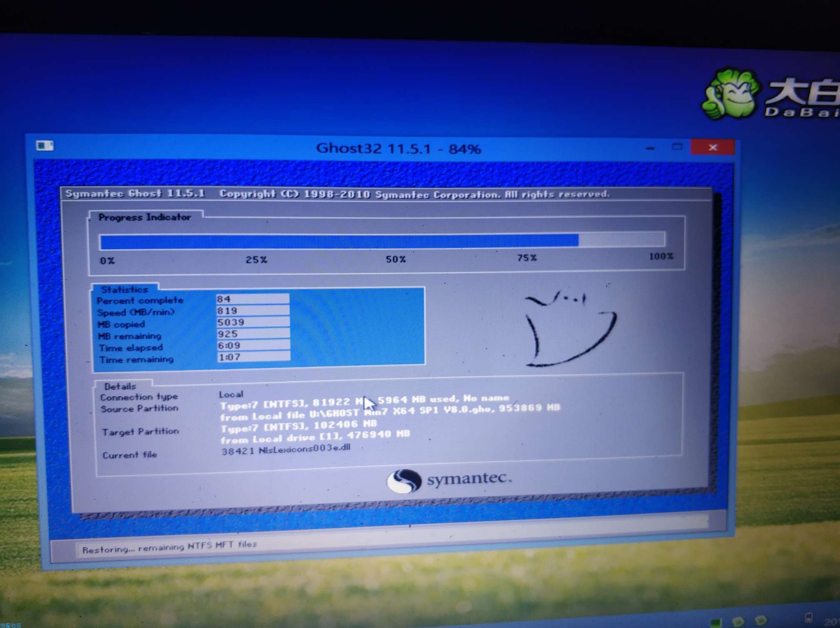The width and height of the screenshot is (840, 628).
Task: Click the Target Partition label
Action: (x=140, y=431)
